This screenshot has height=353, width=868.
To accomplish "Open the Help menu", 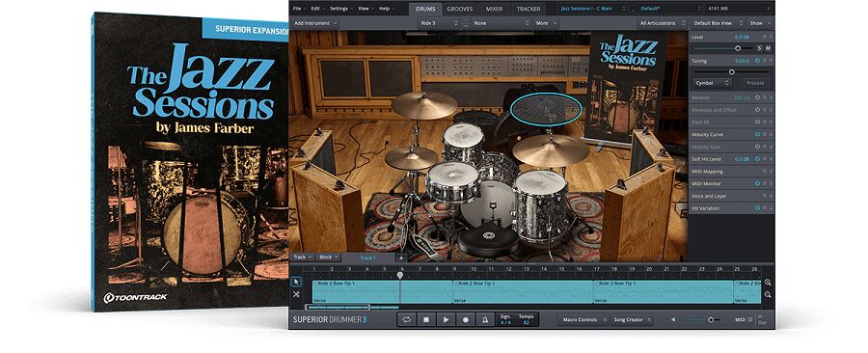I will (386, 9).
